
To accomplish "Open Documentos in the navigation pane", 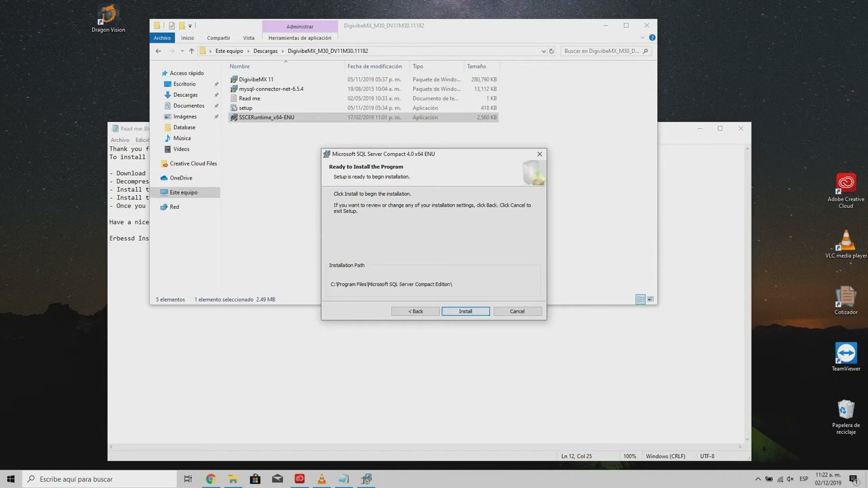I will (189, 106).
